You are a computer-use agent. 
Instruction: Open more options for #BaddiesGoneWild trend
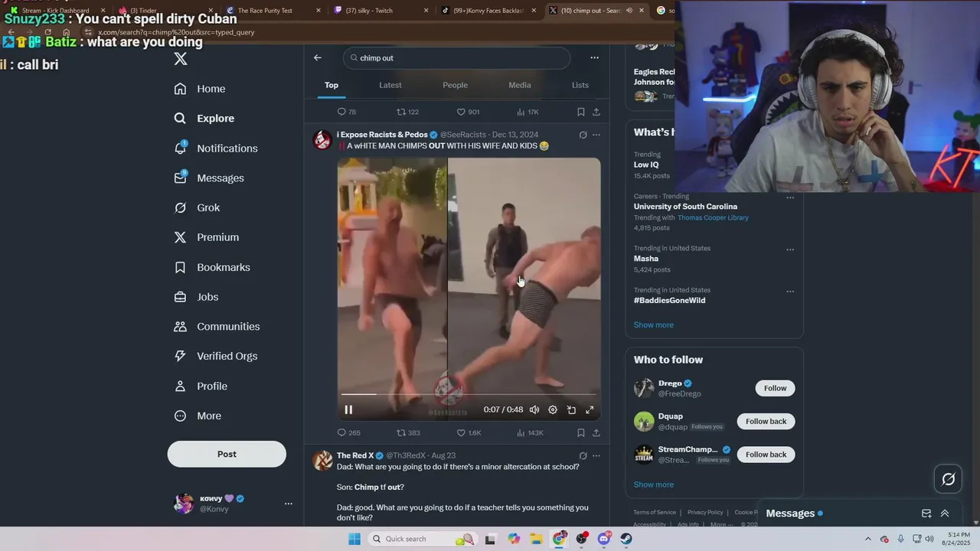click(790, 292)
